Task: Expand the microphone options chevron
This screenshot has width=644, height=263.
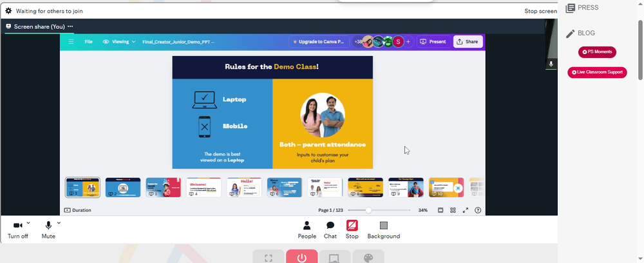Action: 59,223
